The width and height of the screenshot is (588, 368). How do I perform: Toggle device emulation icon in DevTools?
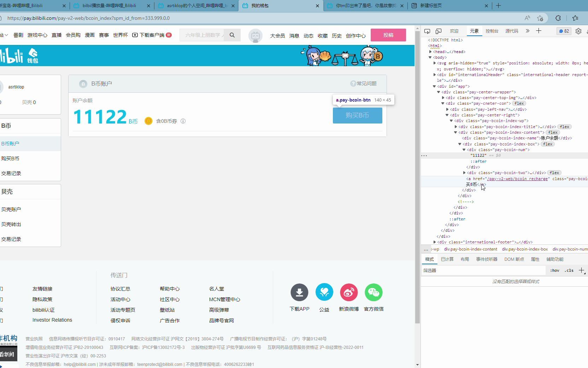pos(439,31)
